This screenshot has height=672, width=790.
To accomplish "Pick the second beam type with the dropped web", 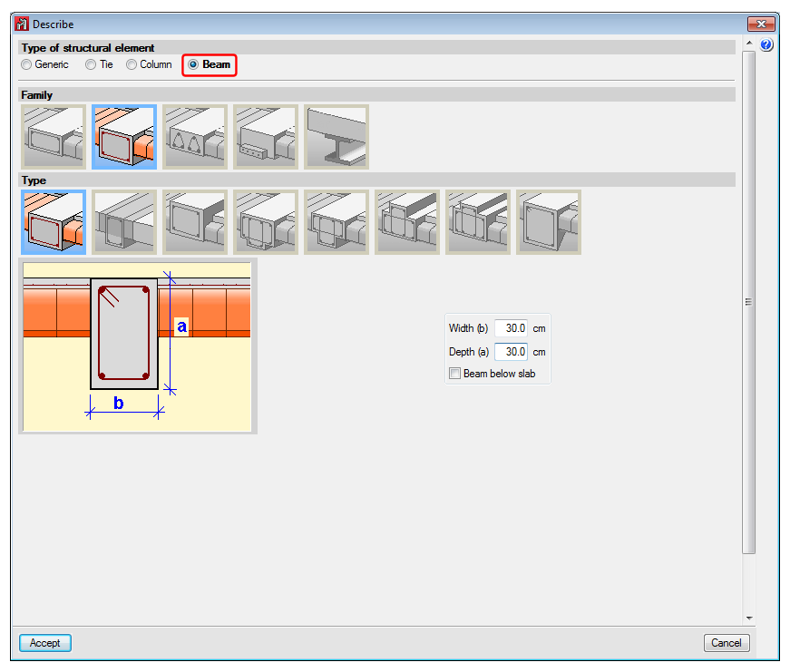I will pyautogui.click(x=124, y=222).
